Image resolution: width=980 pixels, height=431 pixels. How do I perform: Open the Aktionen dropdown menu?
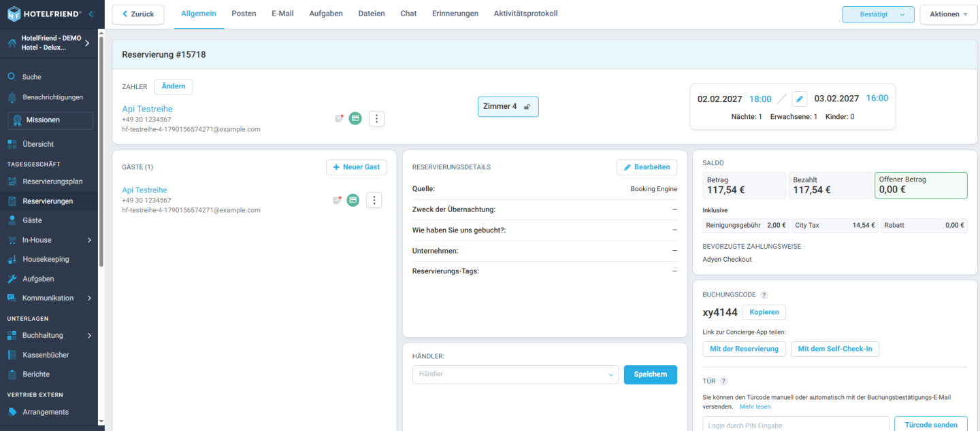point(949,14)
